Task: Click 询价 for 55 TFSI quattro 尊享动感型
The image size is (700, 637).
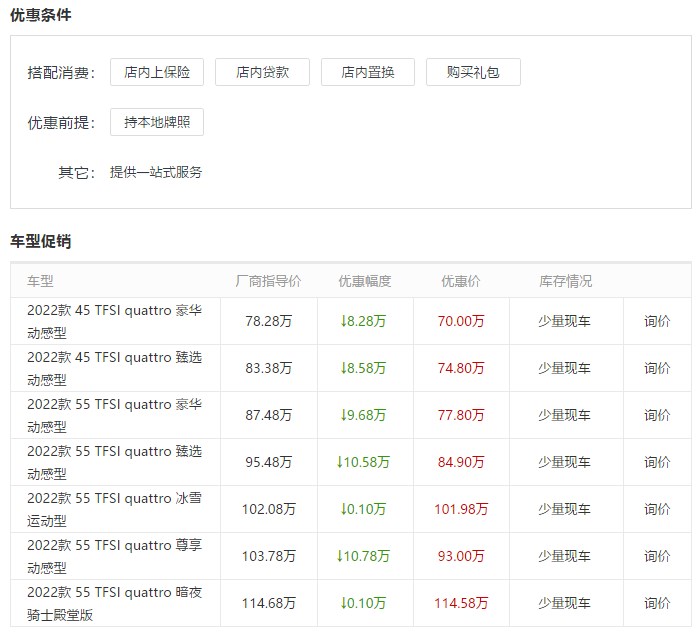Action: [x=657, y=556]
